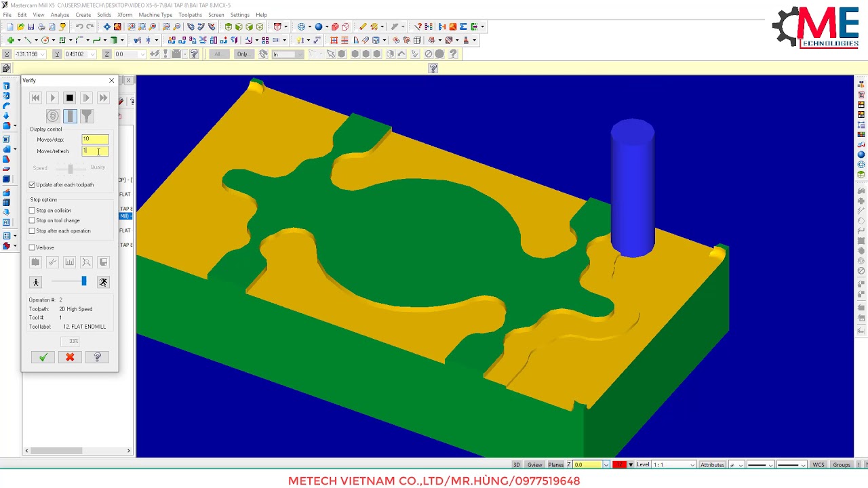
Task: Open the Xform menu
Action: (125, 15)
